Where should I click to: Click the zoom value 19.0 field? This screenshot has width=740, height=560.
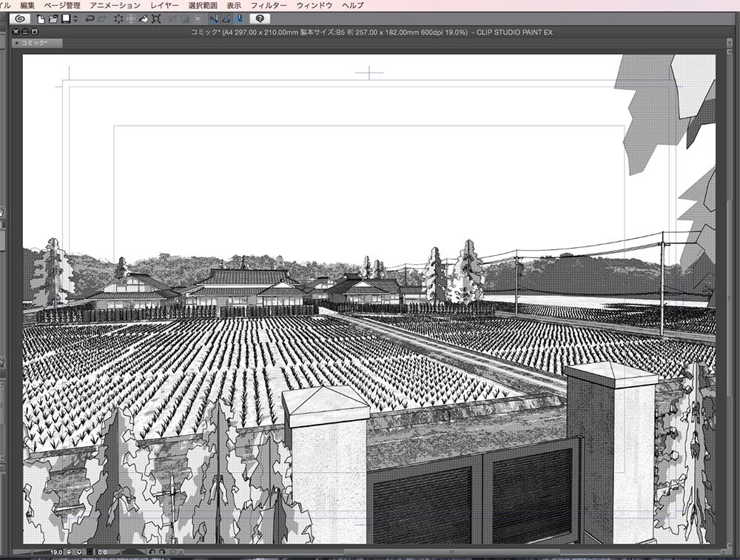(55, 552)
